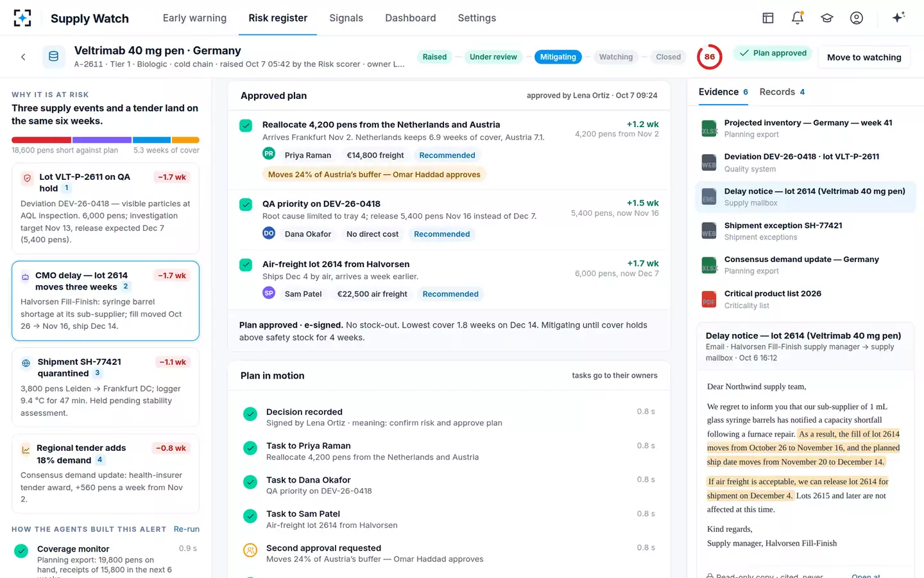The width and height of the screenshot is (924, 578).
Task: Select the Evidence tab
Action: coord(723,92)
